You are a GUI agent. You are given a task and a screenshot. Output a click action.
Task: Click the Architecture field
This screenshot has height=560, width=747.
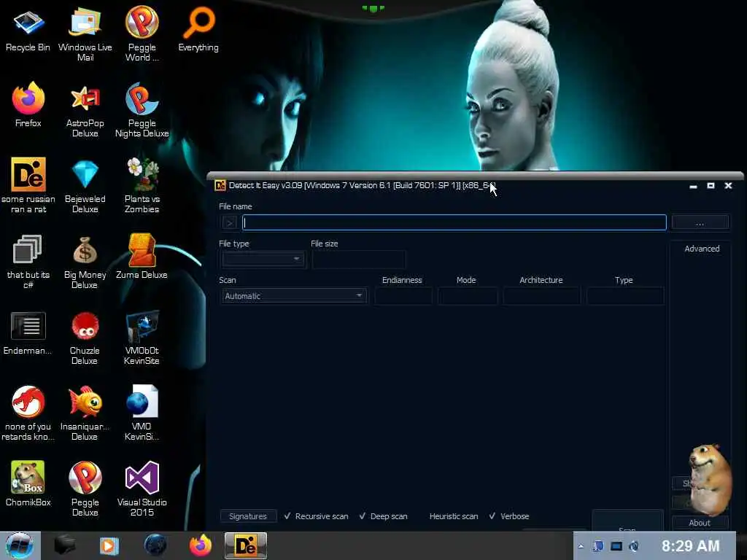[542, 296]
